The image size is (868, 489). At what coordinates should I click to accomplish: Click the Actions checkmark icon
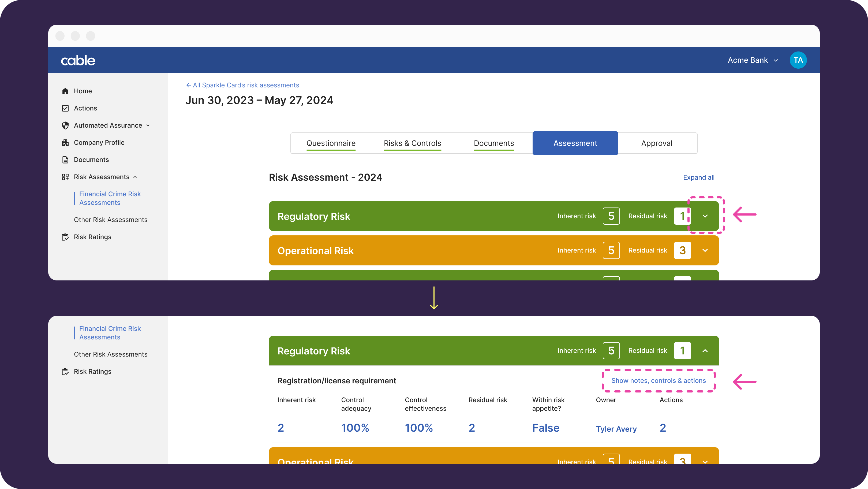[x=65, y=108]
